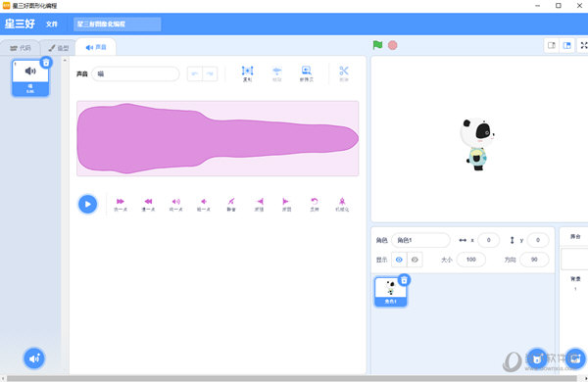Stop the project with red stop button
588x382 pixels.
tap(393, 45)
